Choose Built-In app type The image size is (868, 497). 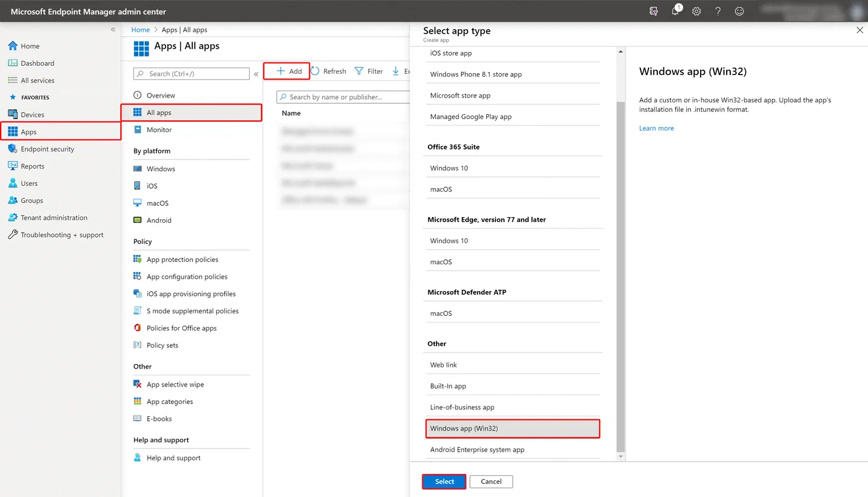click(513, 386)
